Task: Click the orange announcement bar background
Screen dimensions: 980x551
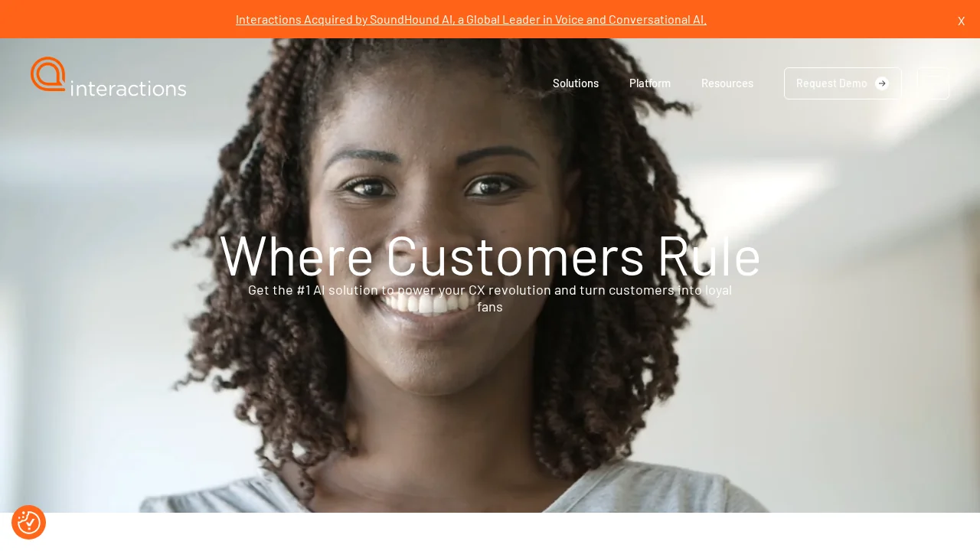Action: 827,19
